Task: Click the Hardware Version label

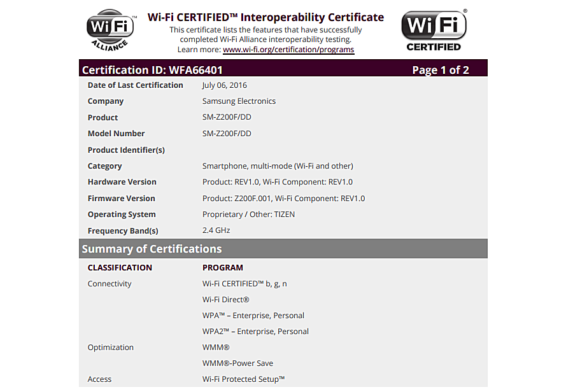Action: coord(122,182)
